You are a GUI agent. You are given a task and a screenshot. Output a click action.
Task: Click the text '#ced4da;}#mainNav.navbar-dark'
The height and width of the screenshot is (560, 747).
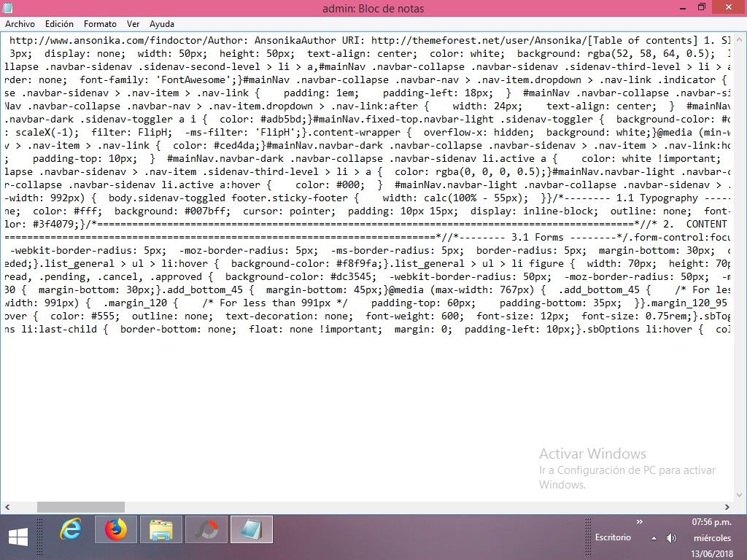tap(298, 146)
